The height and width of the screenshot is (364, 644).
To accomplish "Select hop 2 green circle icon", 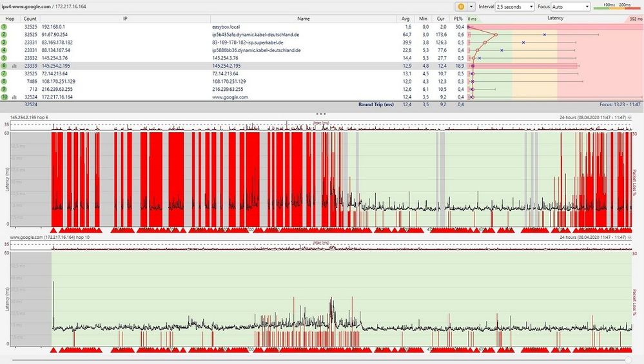I will [x=4, y=35].
